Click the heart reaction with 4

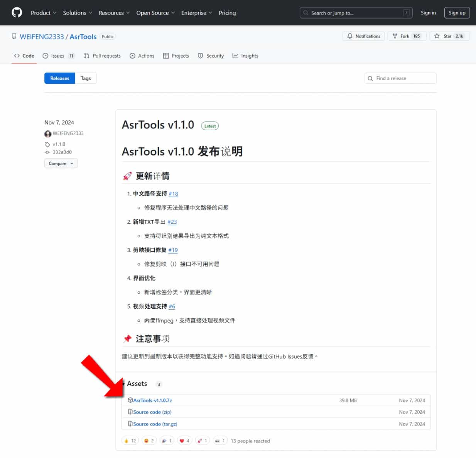(184, 441)
